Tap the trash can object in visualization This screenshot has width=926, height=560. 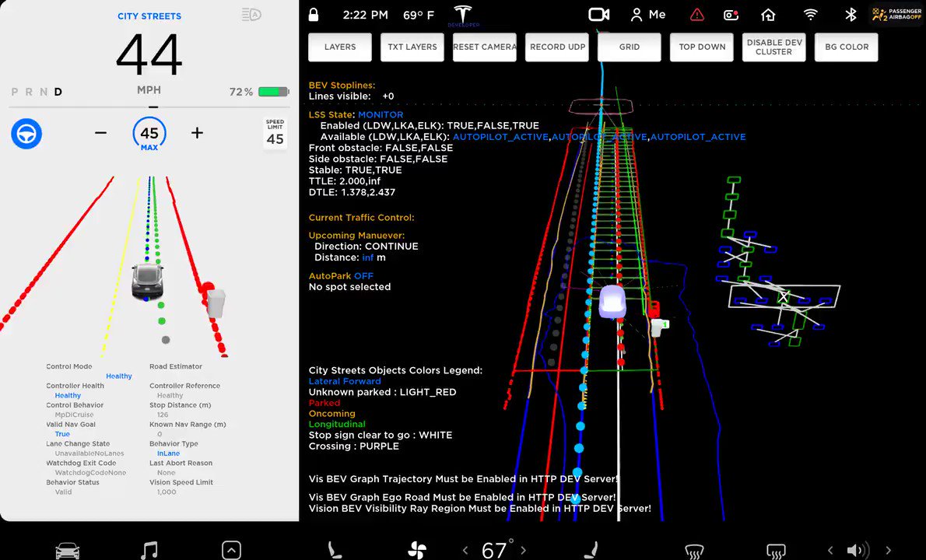coord(216,303)
